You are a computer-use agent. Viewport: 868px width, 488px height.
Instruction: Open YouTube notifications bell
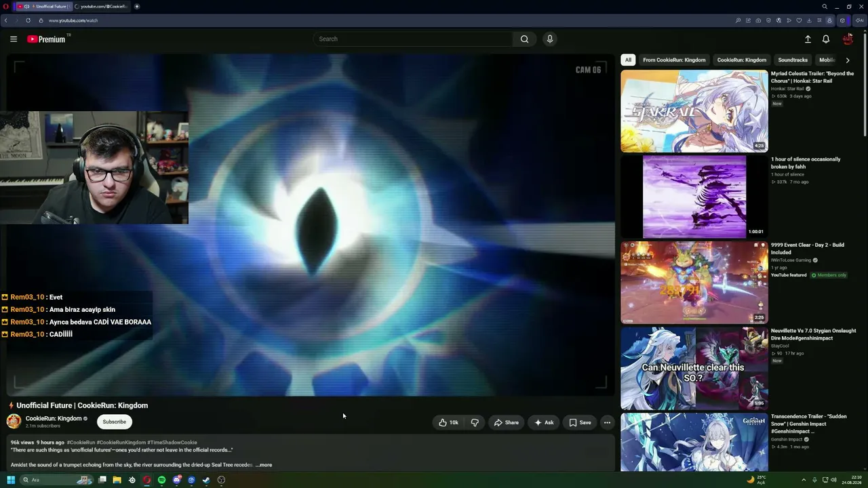coord(826,39)
